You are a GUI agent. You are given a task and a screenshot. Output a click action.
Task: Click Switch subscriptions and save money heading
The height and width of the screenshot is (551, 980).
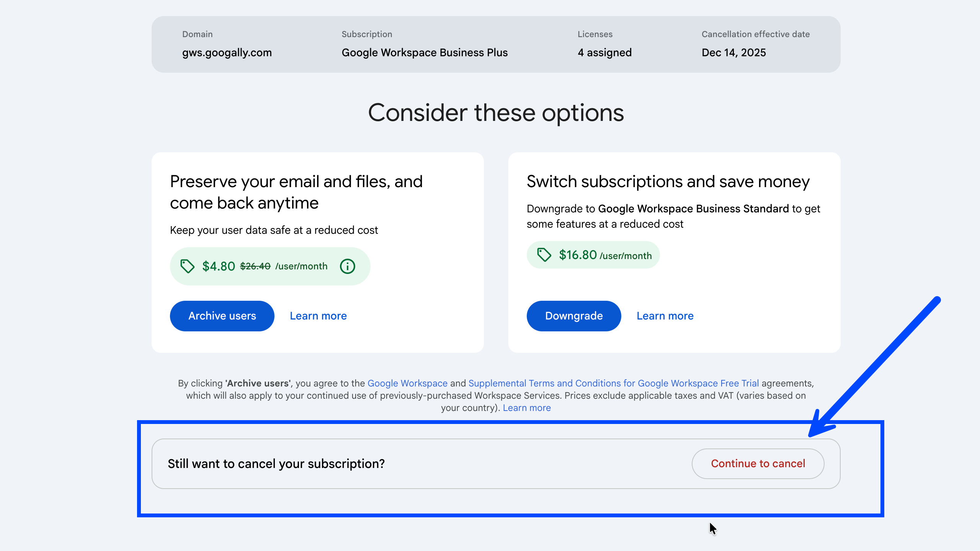[x=668, y=181]
